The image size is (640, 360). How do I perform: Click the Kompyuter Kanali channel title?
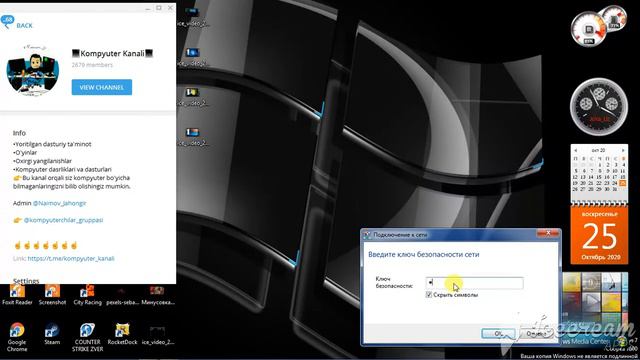(112, 53)
